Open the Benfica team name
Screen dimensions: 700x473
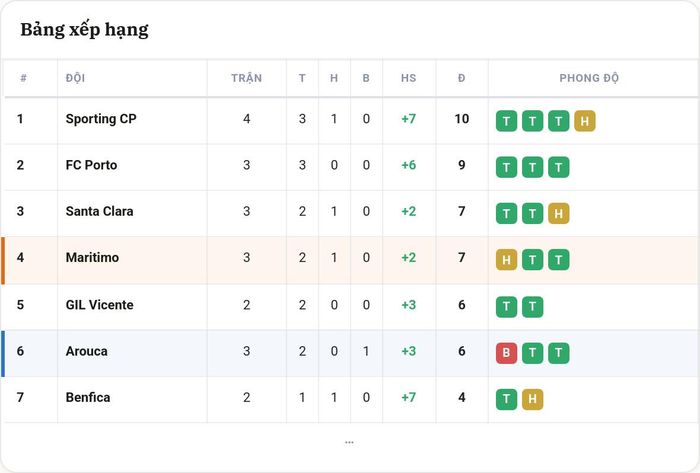(88, 397)
